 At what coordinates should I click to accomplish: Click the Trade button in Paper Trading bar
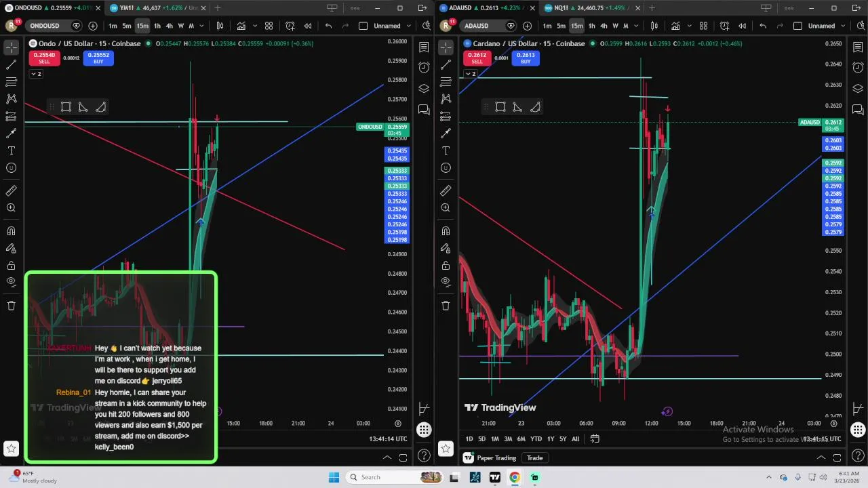point(535,457)
